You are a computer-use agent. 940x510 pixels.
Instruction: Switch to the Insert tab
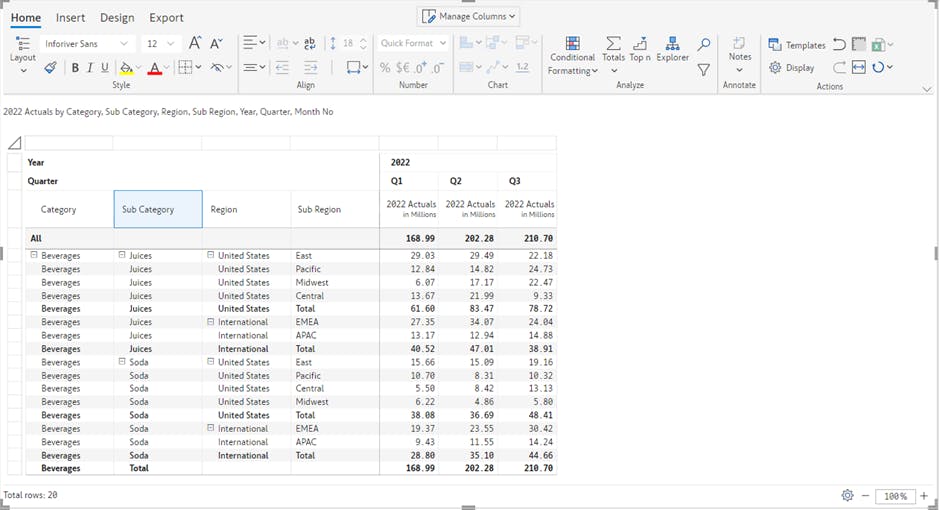pyautogui.click(x=70, y=18)
